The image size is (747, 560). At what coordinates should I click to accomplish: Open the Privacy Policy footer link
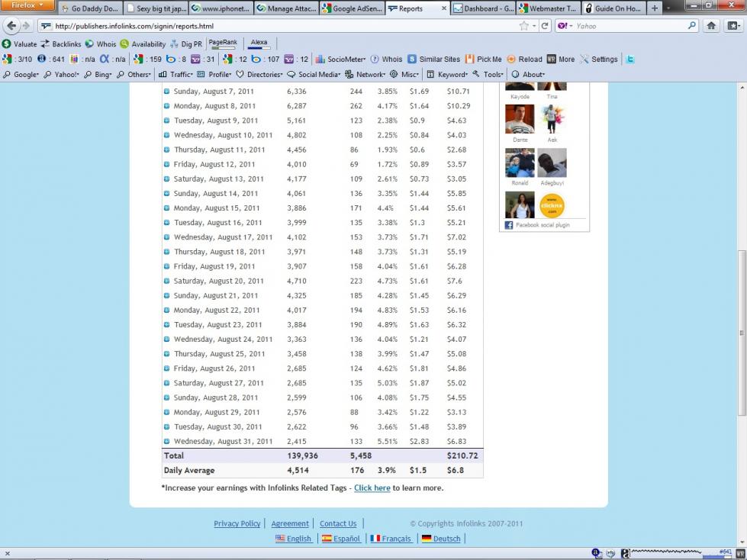pyautogui.click(x=237, y=523)
